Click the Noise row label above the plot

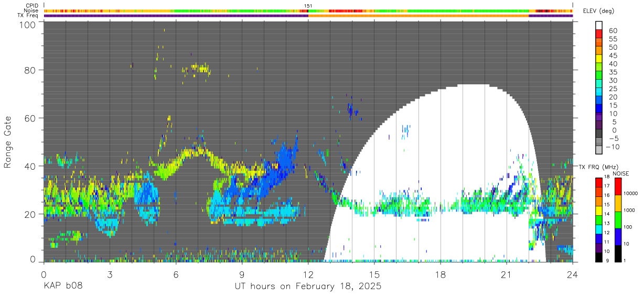(31, 10)
